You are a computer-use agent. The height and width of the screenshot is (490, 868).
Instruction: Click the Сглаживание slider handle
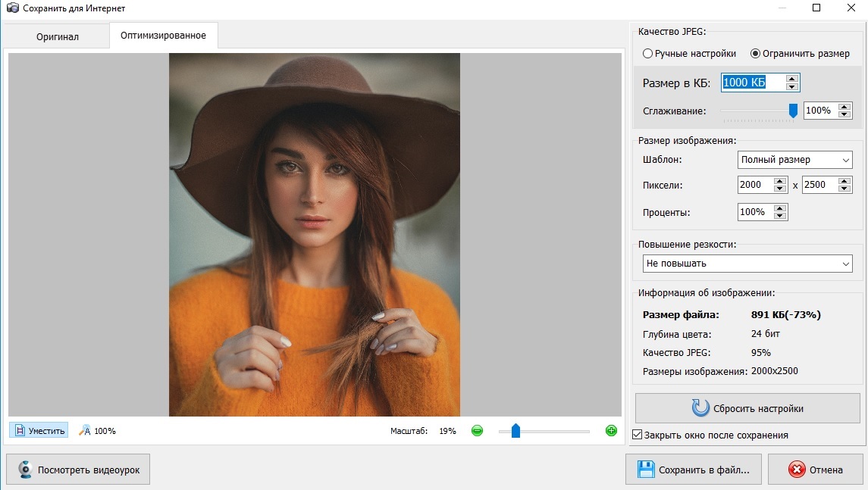click(793, 111)
